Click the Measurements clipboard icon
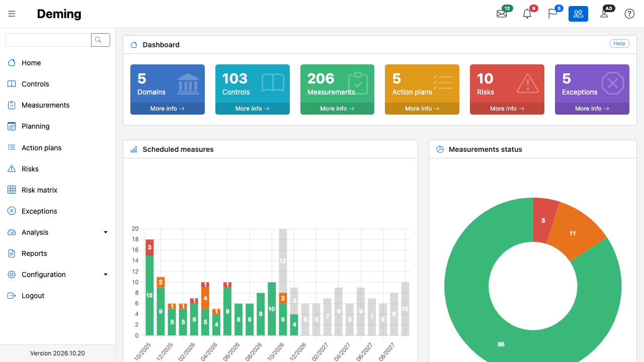Screen dimensions: 644x362 [x=358, y=83]
